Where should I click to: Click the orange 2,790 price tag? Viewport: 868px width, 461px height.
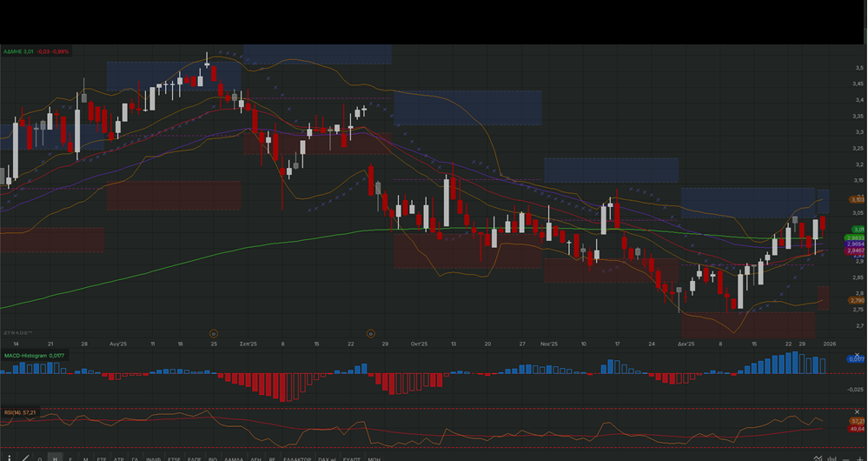click(857, 300)
